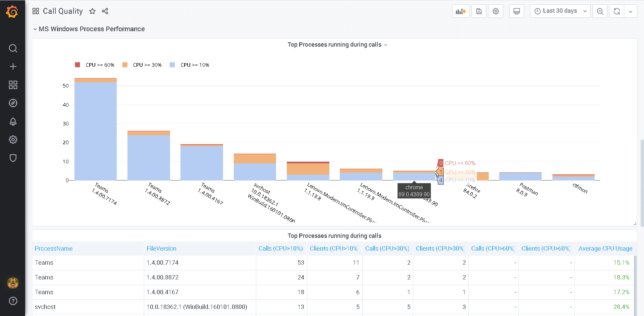Sort by Average CPU Usage column
This screenshot has width=644, height=316.
pyautogui.click(x=605, y=249)
